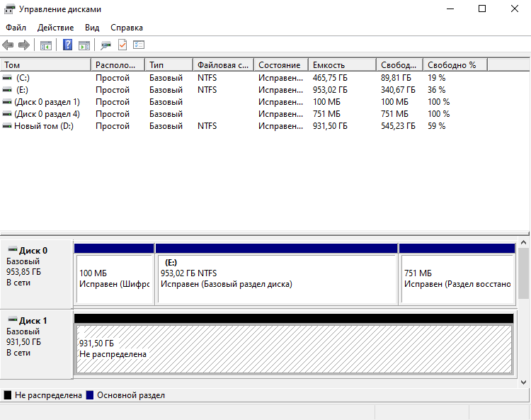Open the Действие menu
The height and width of the screenshot is (420, 531).
click(55, 28)
